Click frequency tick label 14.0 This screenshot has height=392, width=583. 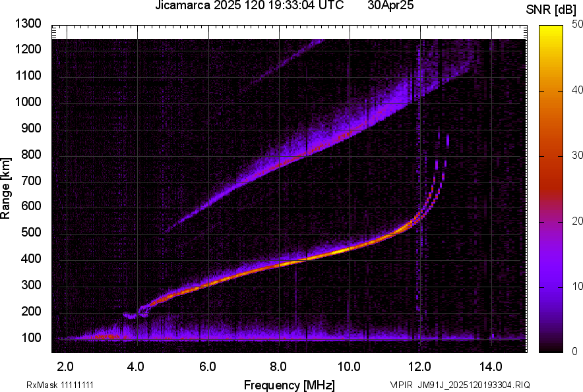[x=491, y=367]
